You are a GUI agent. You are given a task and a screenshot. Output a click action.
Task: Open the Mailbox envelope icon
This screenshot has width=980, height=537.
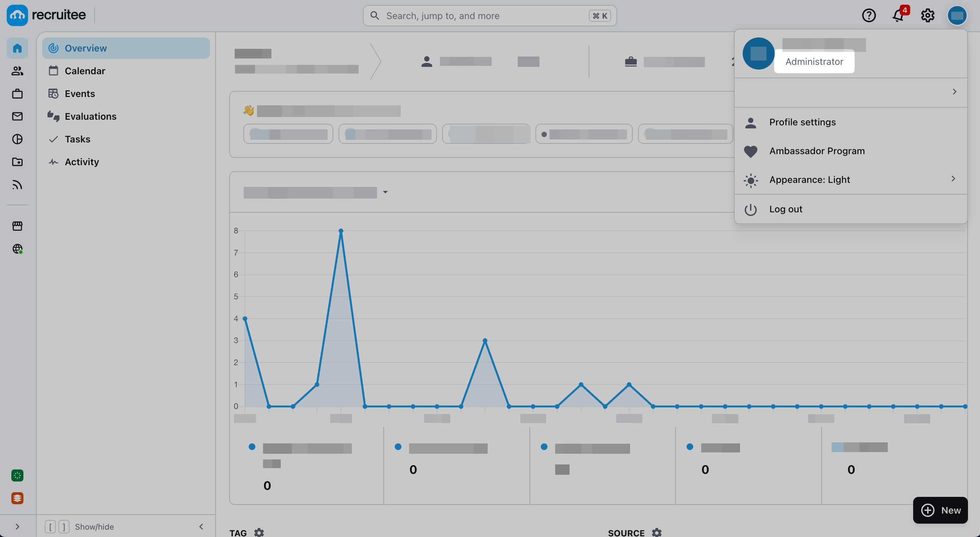(x=17, y=116)
